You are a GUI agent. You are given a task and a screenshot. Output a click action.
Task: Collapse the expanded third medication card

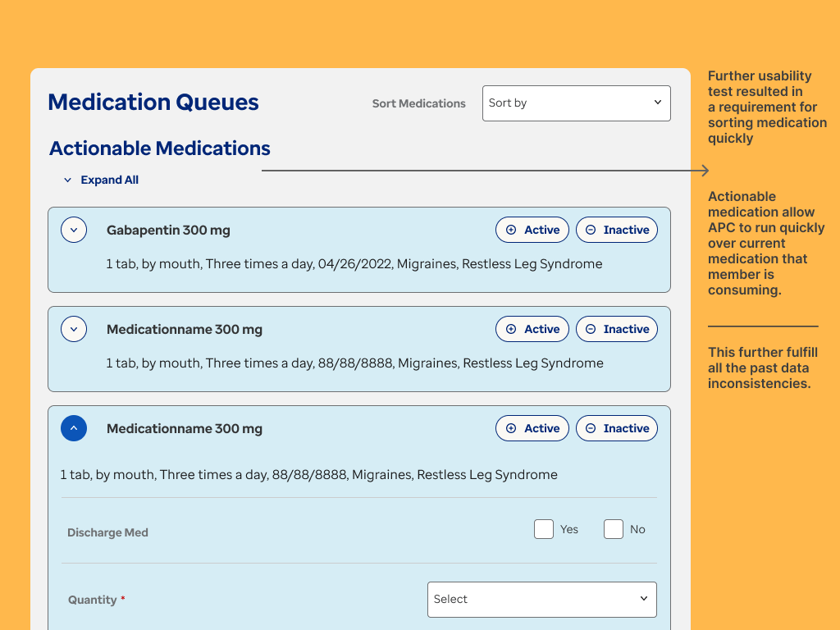74,428
